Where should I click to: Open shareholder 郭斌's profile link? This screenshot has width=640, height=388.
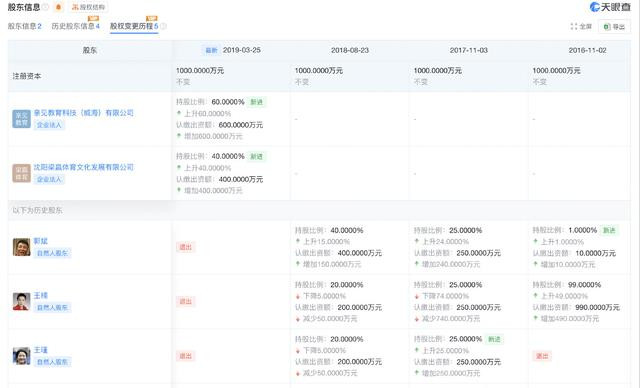click(x=40, y=241)
